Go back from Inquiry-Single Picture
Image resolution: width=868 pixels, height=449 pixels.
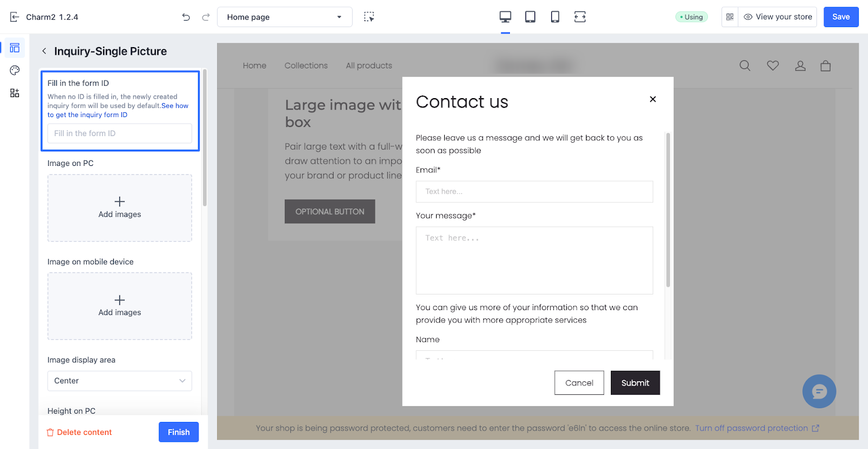(44, 51)
